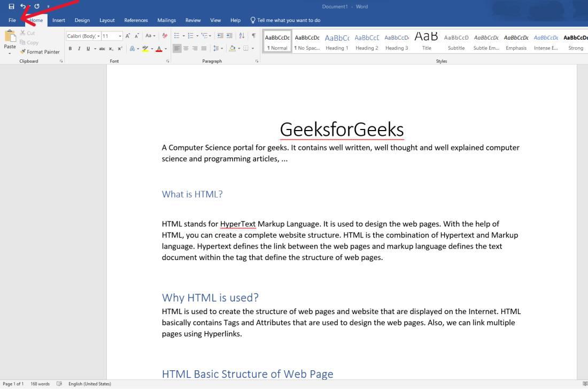
Task: Decrease font size with the shrink font icon
Action: coord(137,36)
